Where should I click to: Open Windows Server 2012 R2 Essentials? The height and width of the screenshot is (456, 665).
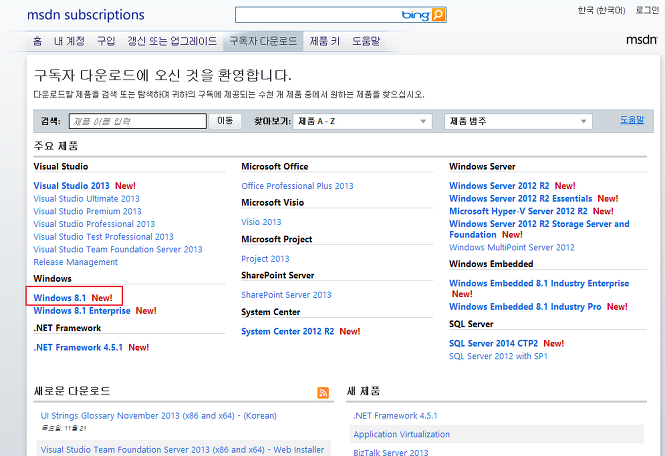tap(521, 199)
